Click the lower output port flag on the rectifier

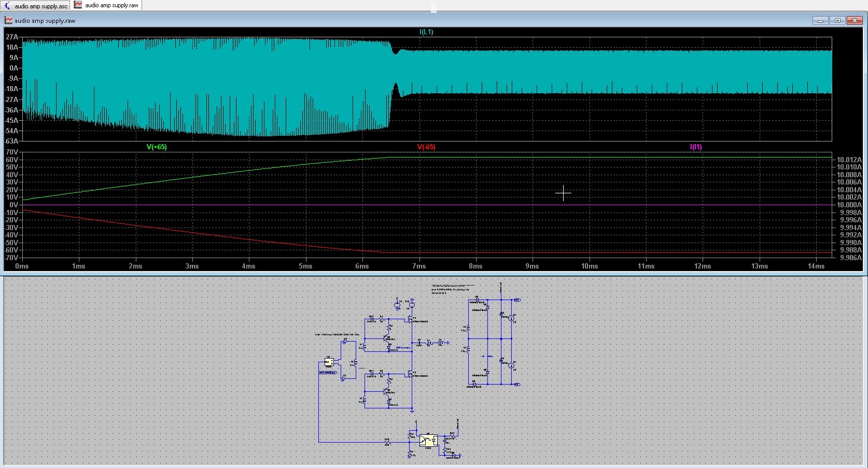coord(517,384)
